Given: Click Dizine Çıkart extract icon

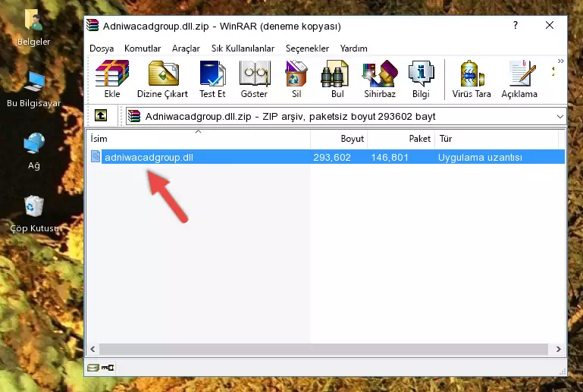Looking at the screenshot, I should click(162, 79).
